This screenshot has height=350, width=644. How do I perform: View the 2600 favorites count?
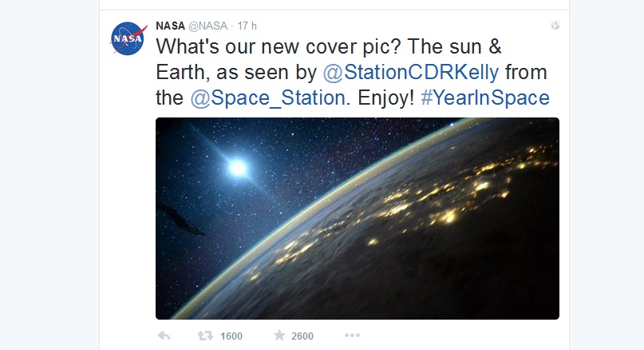click(x=302, y=336)
